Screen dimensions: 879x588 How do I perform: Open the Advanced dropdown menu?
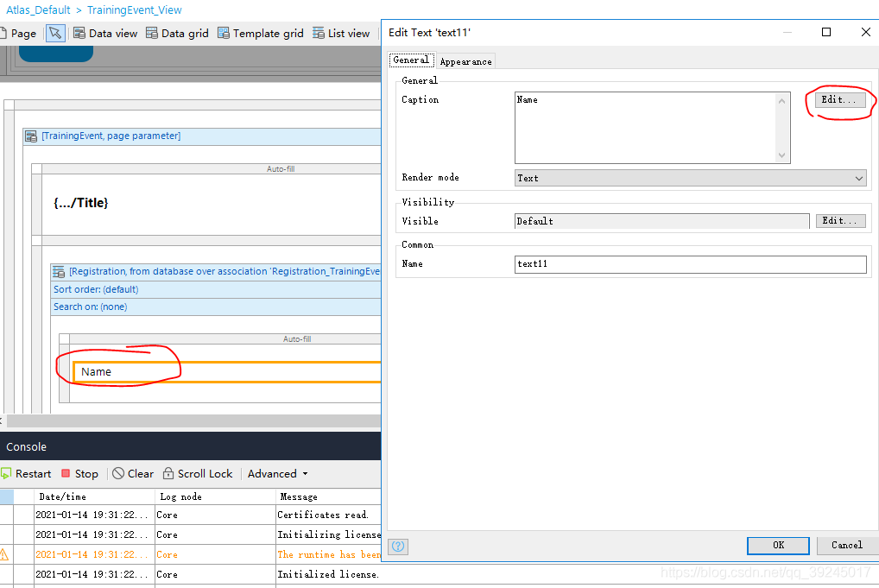pos(277,474)
